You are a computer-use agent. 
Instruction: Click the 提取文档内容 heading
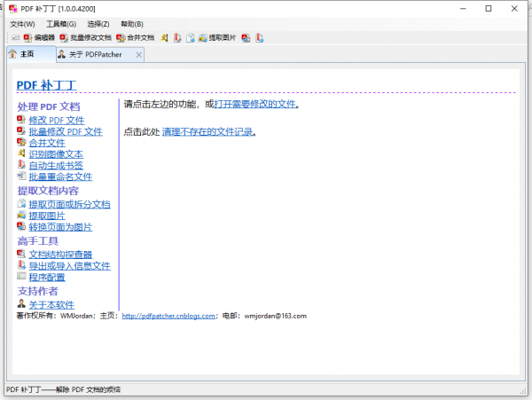click(48, 191)
